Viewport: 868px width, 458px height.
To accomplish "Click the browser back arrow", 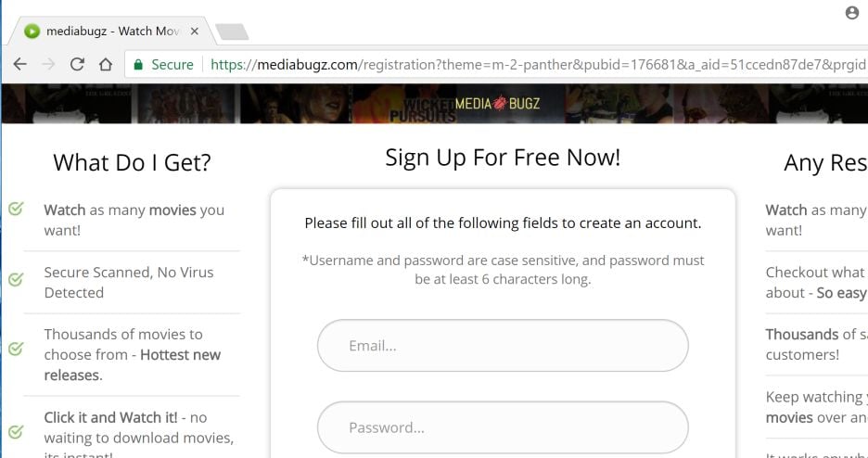I will 20,65.
